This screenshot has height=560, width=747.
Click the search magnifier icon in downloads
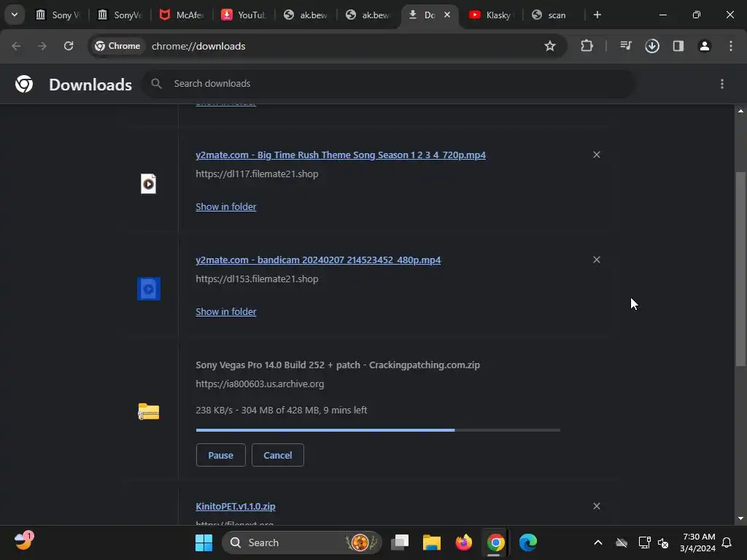pyautogui.click(x=156, y=84)
